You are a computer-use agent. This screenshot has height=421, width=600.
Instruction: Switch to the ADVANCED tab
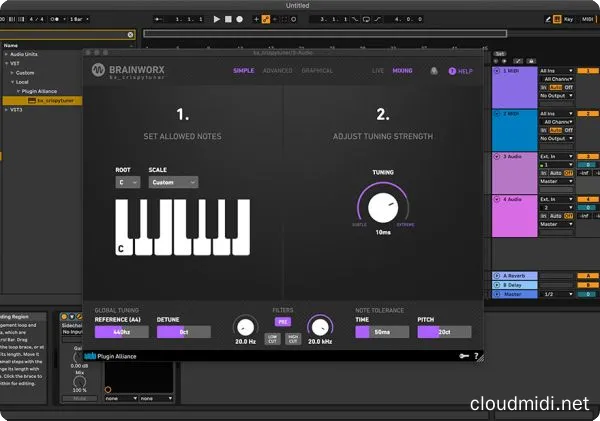277,71
